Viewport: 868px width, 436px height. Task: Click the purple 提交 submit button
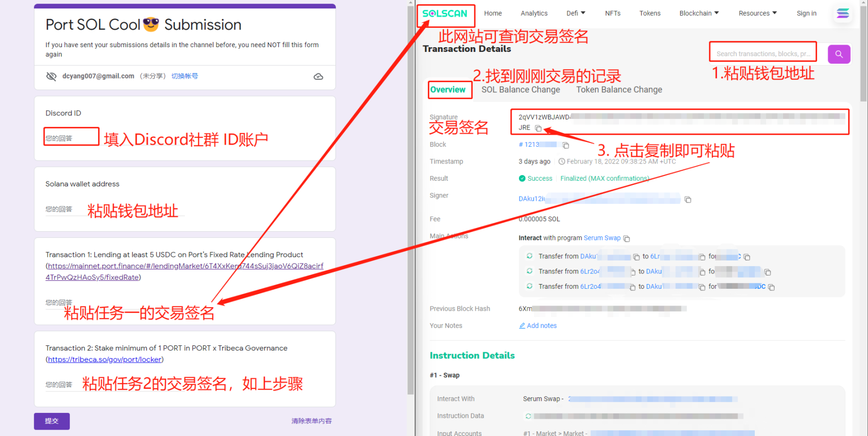point(52,421)
